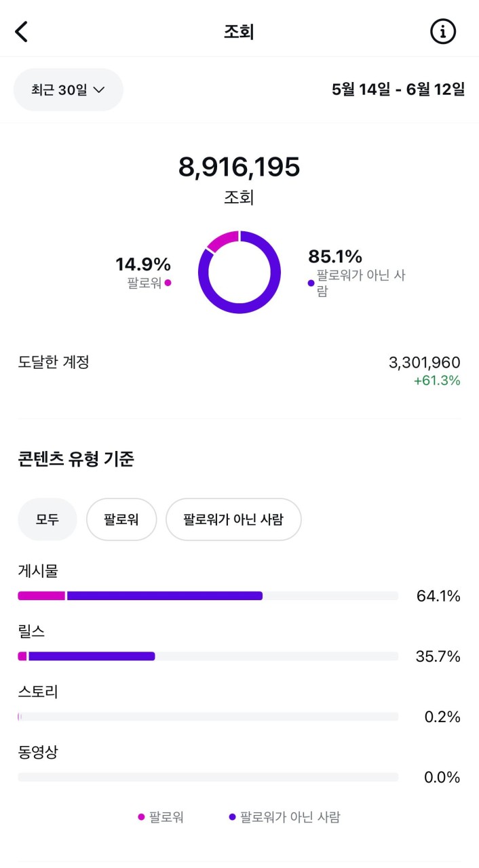The image size is (479, 868).
Task: Tap the back arrow icon
Action: tap(22, 32)
